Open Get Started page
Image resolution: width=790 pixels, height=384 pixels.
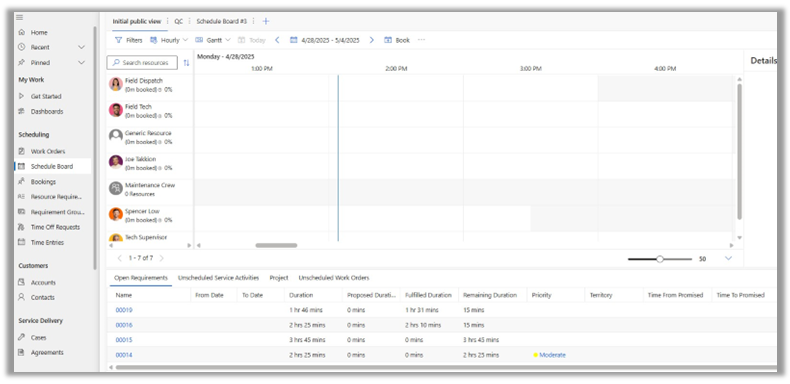click(x=46, y=96)
